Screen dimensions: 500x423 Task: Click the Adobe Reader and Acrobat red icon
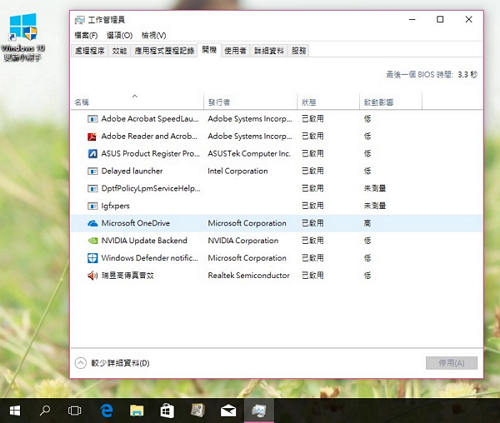[92, 136]
